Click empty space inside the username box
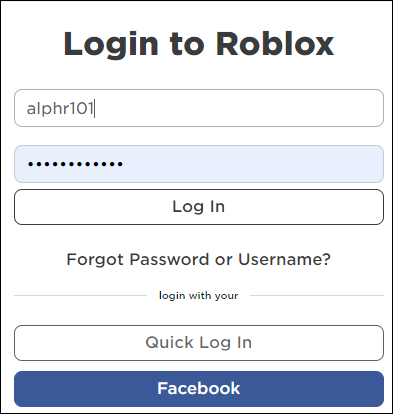Screen dimensions: 393x414 tap(240, 108)
